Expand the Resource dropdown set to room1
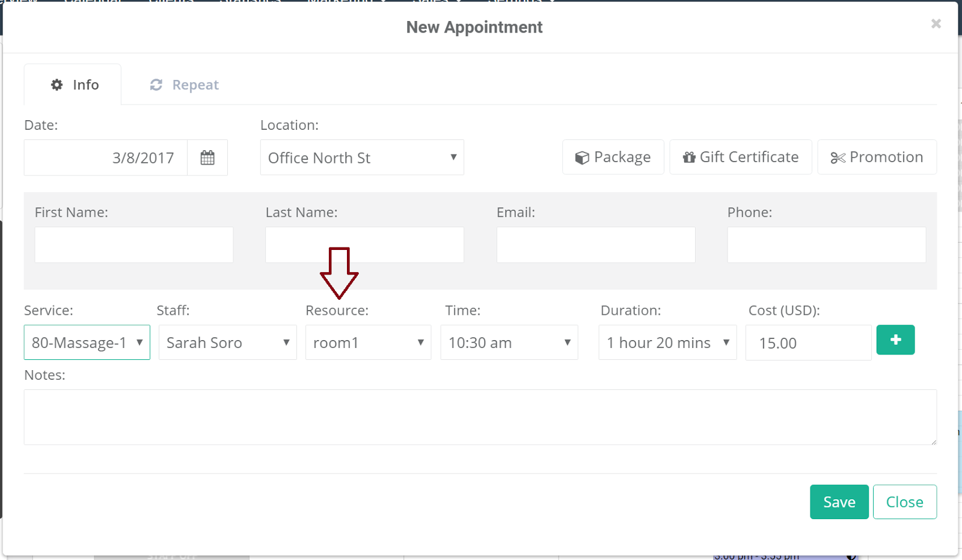 368,342
